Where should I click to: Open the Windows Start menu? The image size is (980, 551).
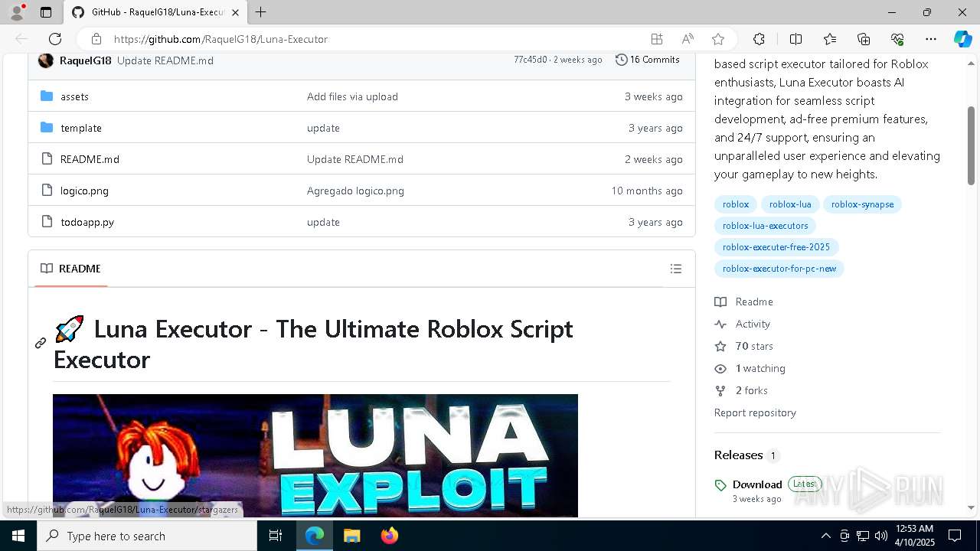18,536
